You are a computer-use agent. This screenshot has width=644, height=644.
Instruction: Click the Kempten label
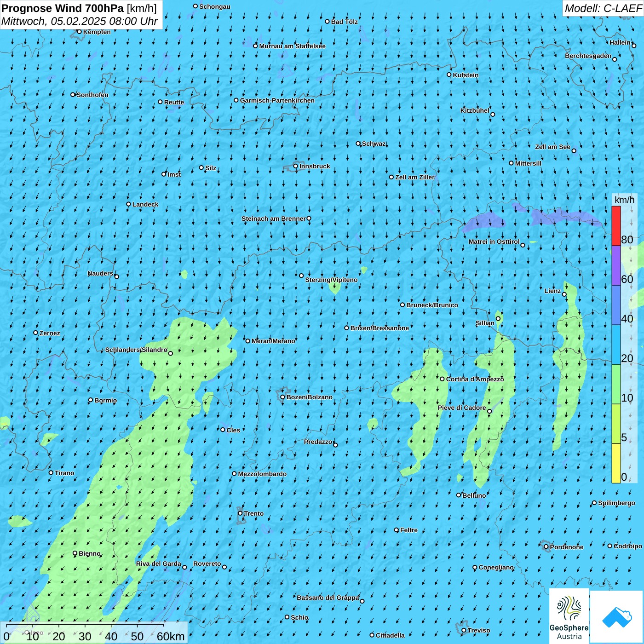pyautogui.click(x=97, y=32)
